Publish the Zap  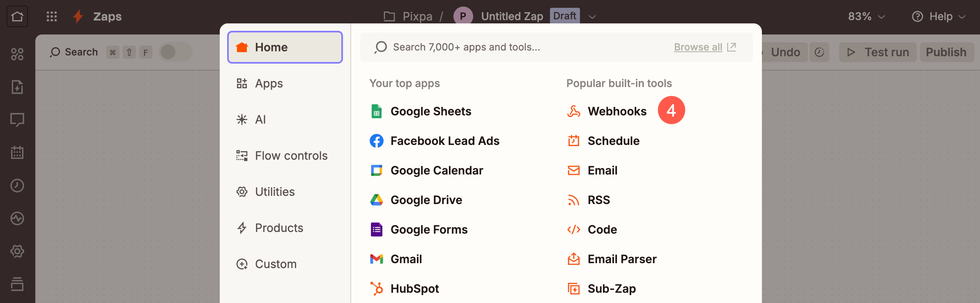click(x=946, y=52)
